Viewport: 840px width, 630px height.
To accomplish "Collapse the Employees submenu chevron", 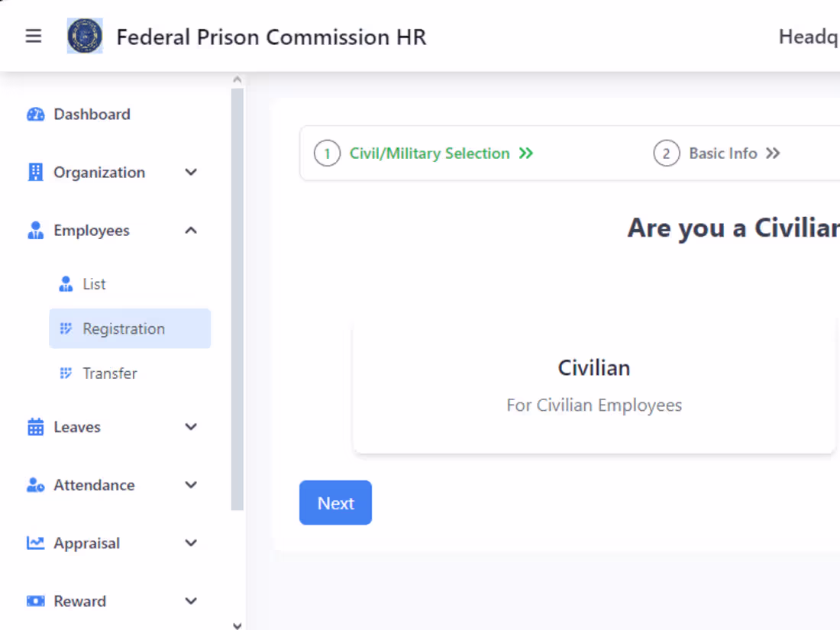I will click(191, 231).
